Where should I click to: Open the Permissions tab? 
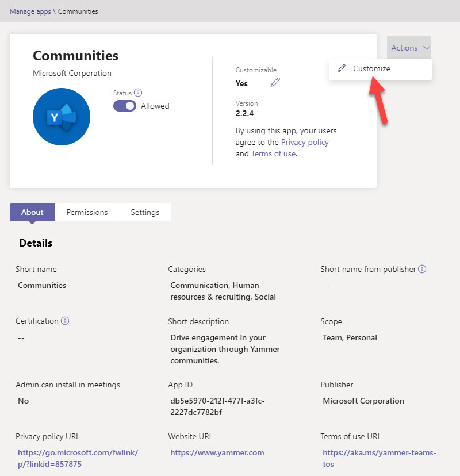pyautogui.click(x=87, y=212)
